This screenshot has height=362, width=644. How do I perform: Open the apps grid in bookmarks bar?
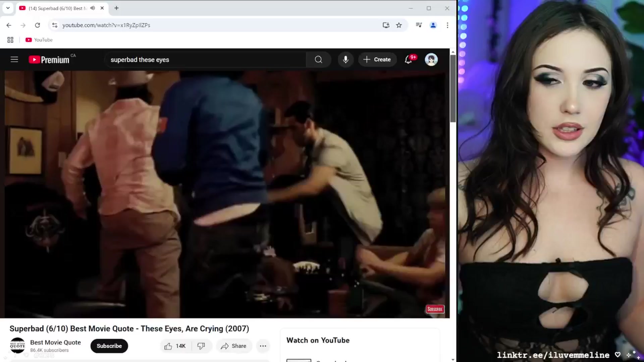point(10,40)
